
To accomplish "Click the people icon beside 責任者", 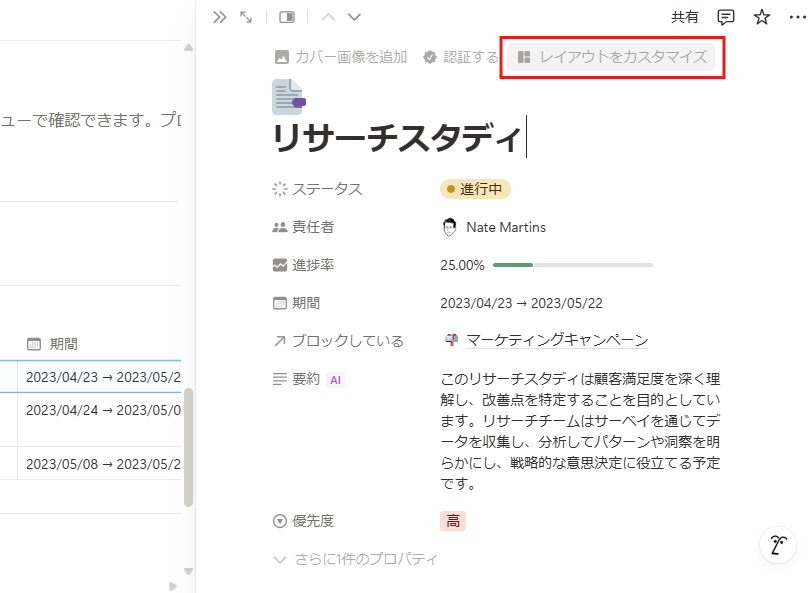I will (279, 227).
